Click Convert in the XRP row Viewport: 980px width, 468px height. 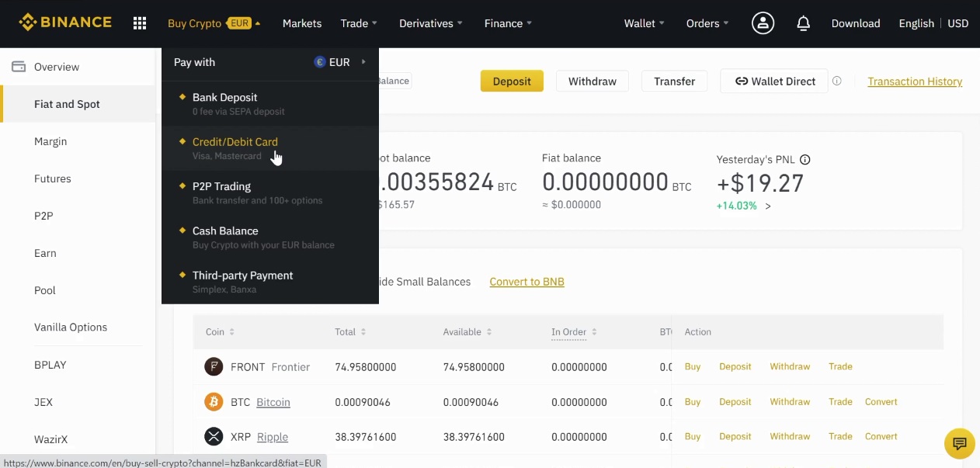pos(881,436)
